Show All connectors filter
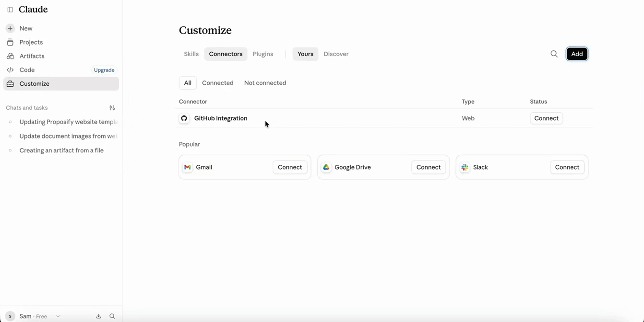 (x=188, y=83)
